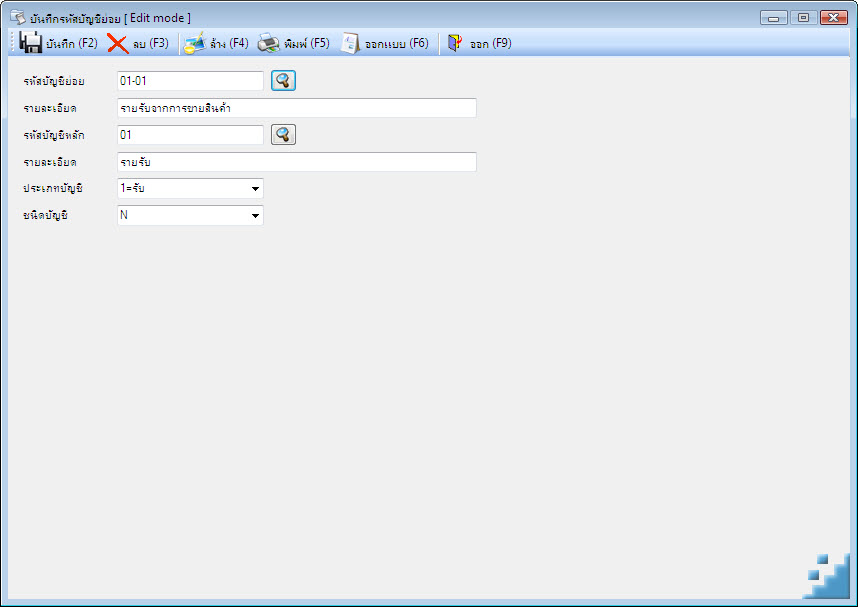Click the printer icon (F5)

pyautogui.click(x=269, y=43)
